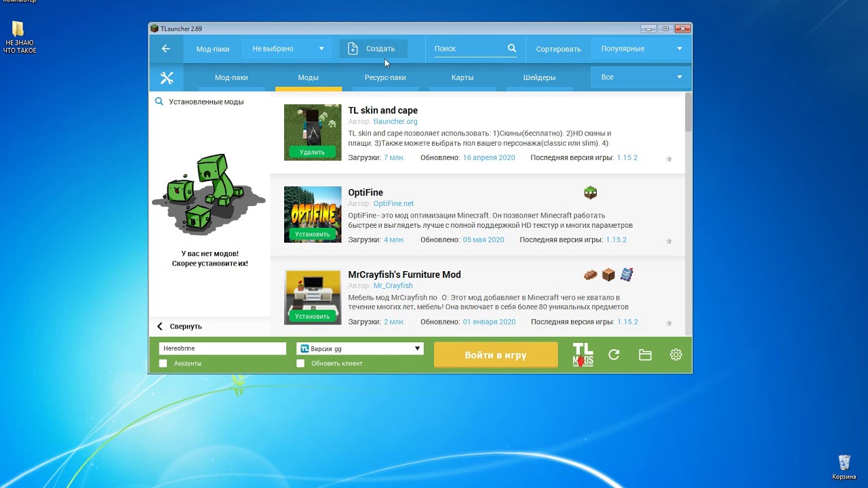Favorite OptiFine via star icon

(669, 241)
